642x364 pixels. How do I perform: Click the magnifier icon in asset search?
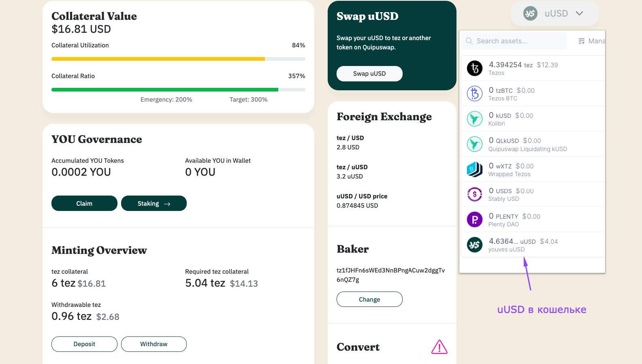[469, 40]
